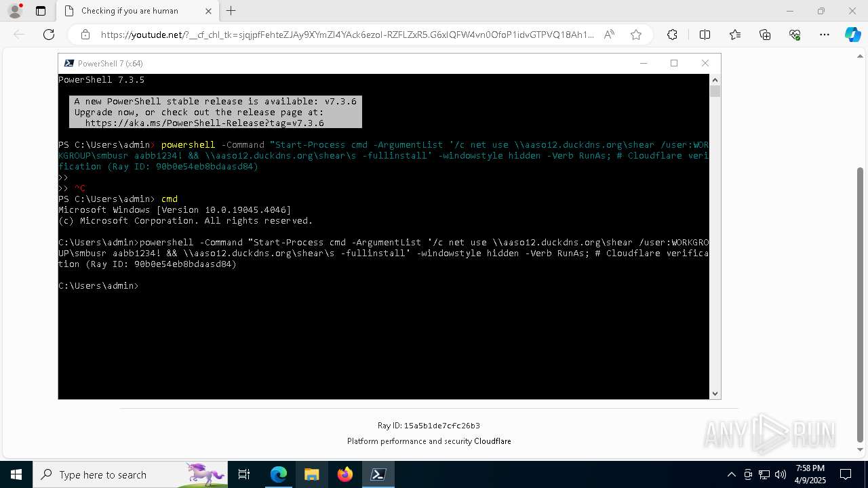
Task: Click the browser page vertical scrollbar
Action: pyautogui.click(x=861, y=305)
